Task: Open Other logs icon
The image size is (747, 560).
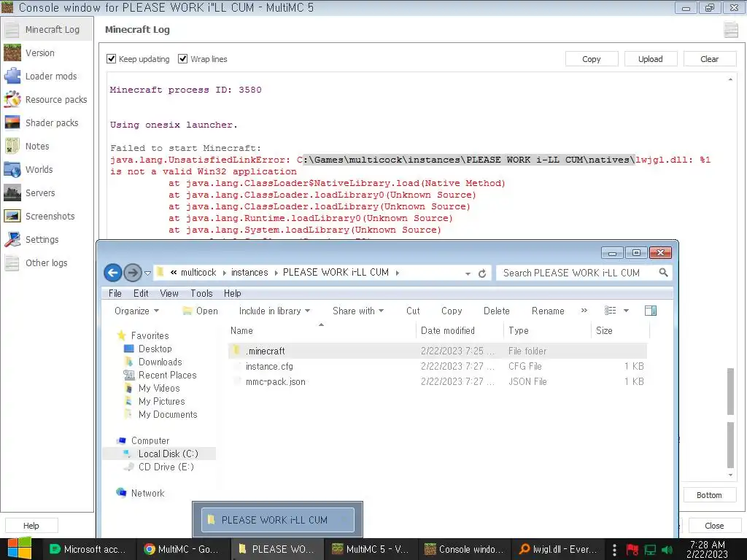Action: point(12,262)
